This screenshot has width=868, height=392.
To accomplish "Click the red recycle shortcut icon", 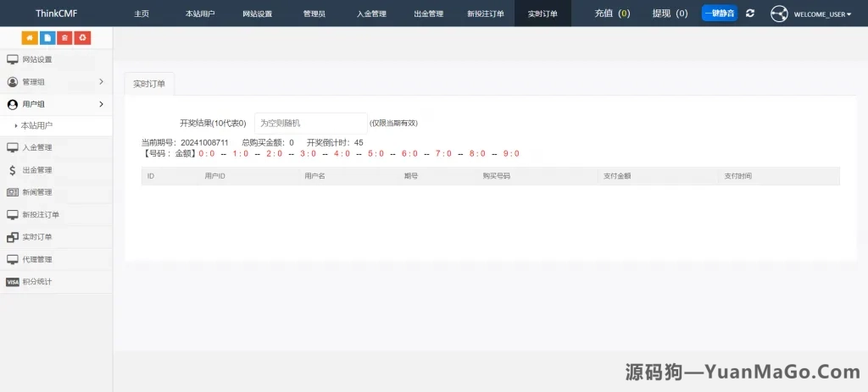I will (x=82, y=37).
